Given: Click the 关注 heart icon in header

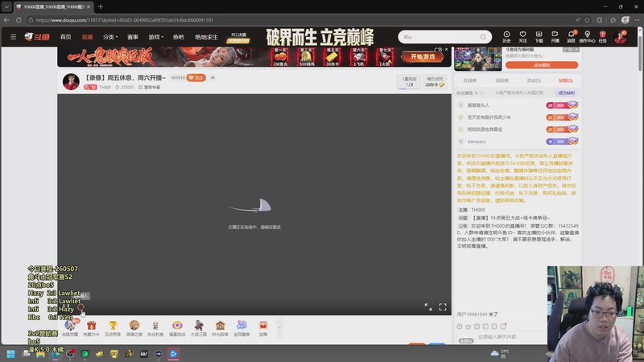Looking at the screenshot, I should click(522, 35).
